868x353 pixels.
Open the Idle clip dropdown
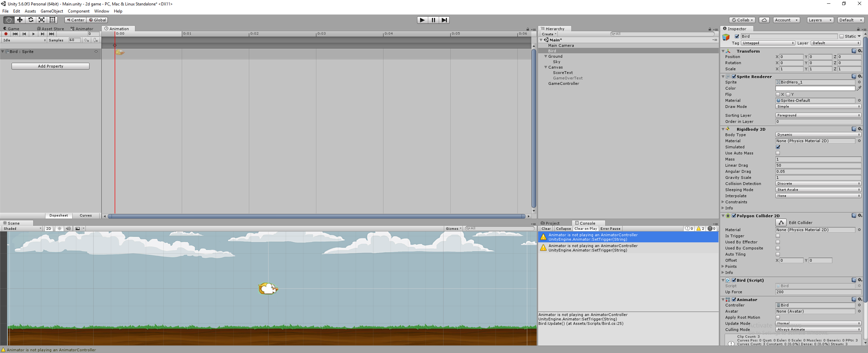(24, 40)
